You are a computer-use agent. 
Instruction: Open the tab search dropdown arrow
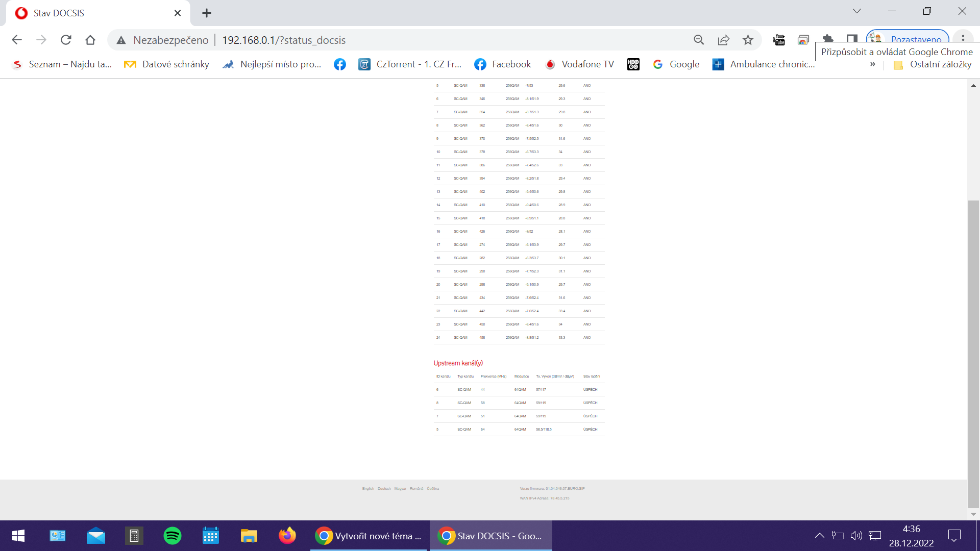pos(857,11)
